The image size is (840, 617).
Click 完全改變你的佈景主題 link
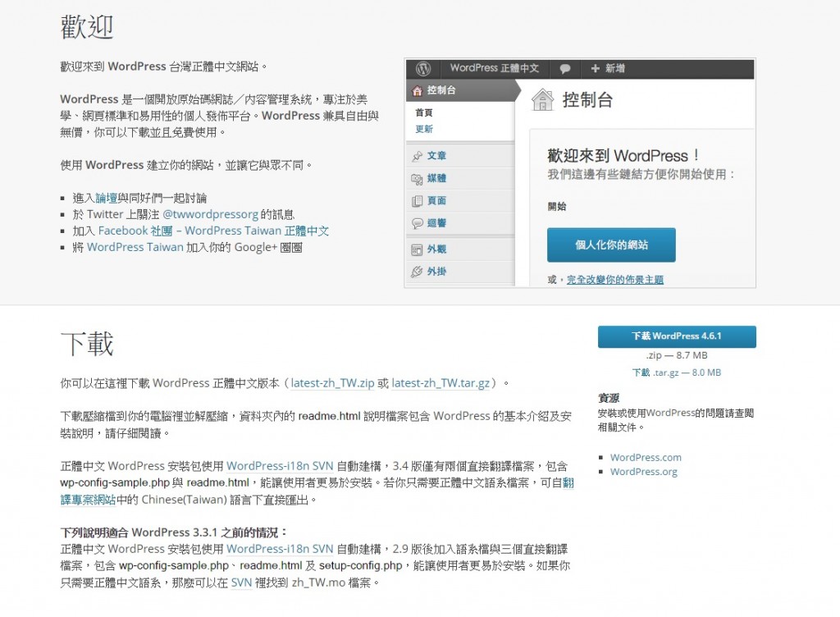coord(615,280)
